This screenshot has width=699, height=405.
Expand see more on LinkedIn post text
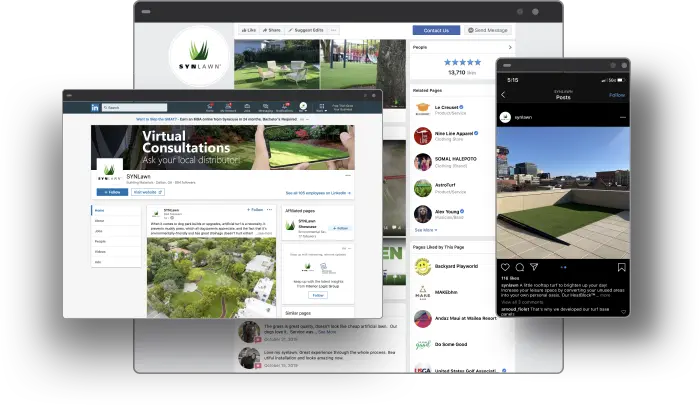pyautogui.click(x=265, y=233)
